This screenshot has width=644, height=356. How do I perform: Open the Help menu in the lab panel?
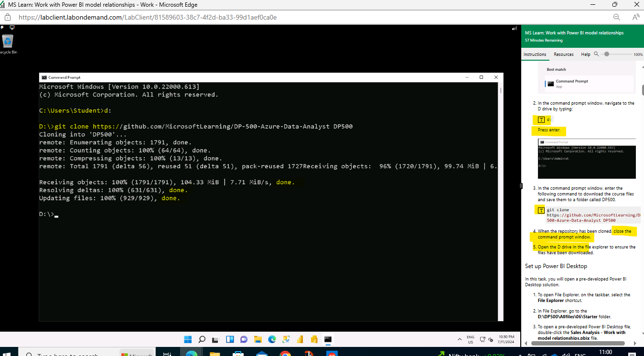point(586,54)
